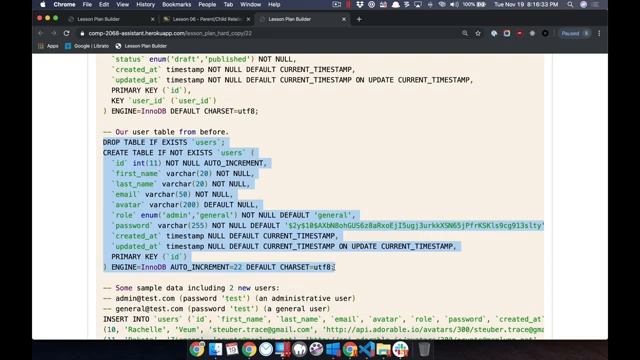Click the 'avatar' varchar(200) DEFAULT NULL line
This screenshot has width=640, height=360.
coord(185,205)
